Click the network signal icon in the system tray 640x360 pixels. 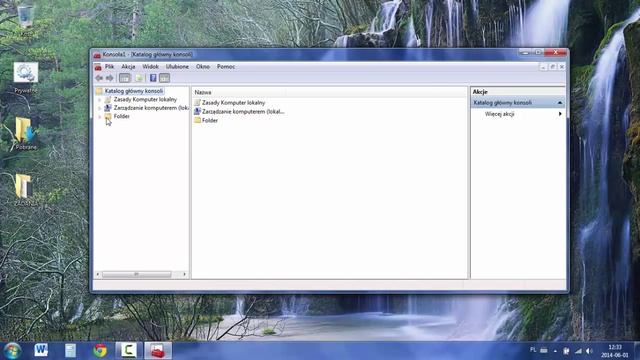click(x=578, y=351)
